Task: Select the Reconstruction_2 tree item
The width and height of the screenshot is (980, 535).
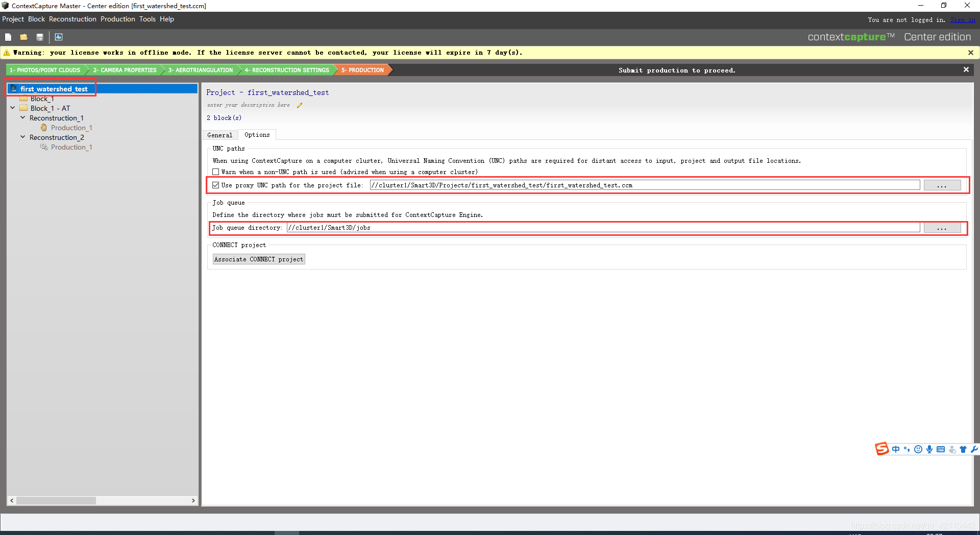Action: click(57, 137)
